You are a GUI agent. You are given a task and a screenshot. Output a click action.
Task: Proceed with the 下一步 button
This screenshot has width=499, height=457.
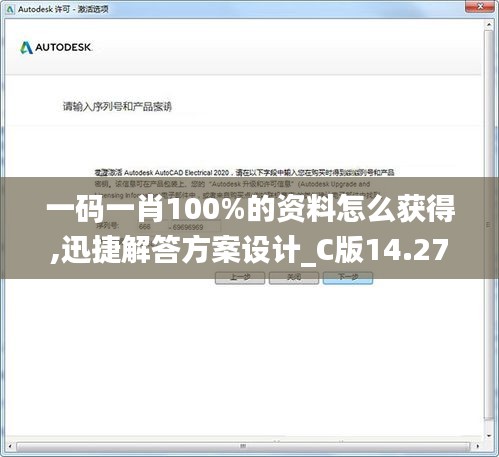tap(348, 278)
